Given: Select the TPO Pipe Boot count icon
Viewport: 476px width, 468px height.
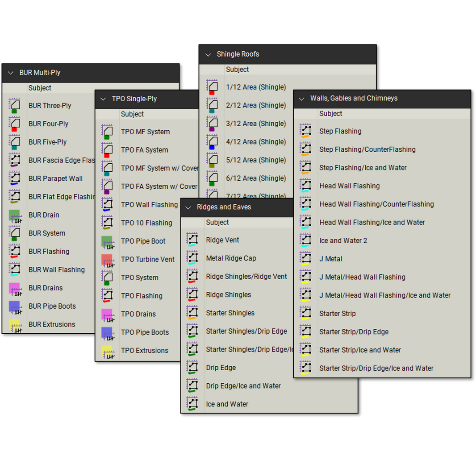Looking at the screenshot, I should pyautogui.click(x=108, y=241).
